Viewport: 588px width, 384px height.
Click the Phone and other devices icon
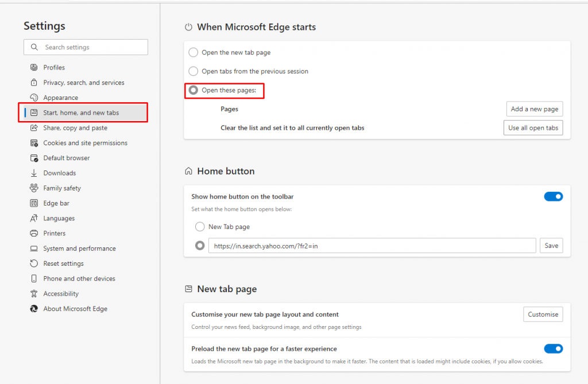34,278
